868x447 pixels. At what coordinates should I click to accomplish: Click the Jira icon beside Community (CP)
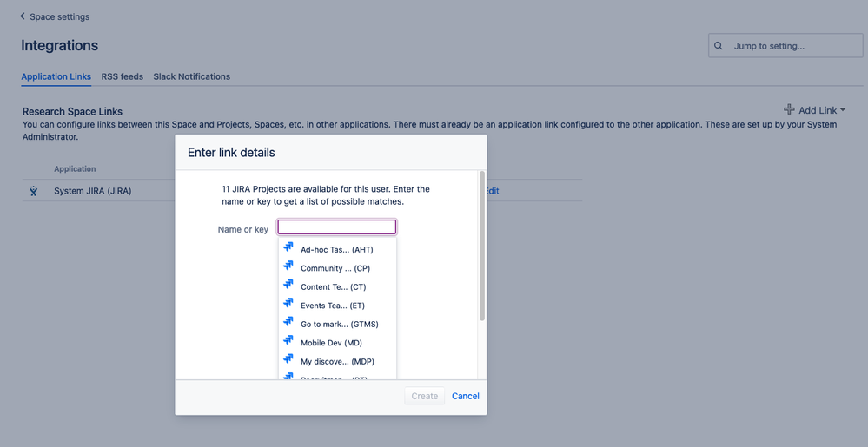coord(288,267)
